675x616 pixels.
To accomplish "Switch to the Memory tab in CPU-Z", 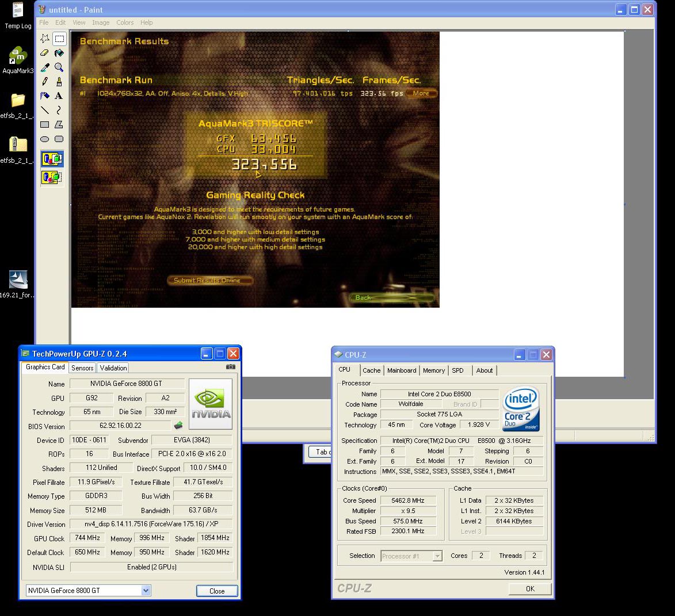I will (433, 370).
